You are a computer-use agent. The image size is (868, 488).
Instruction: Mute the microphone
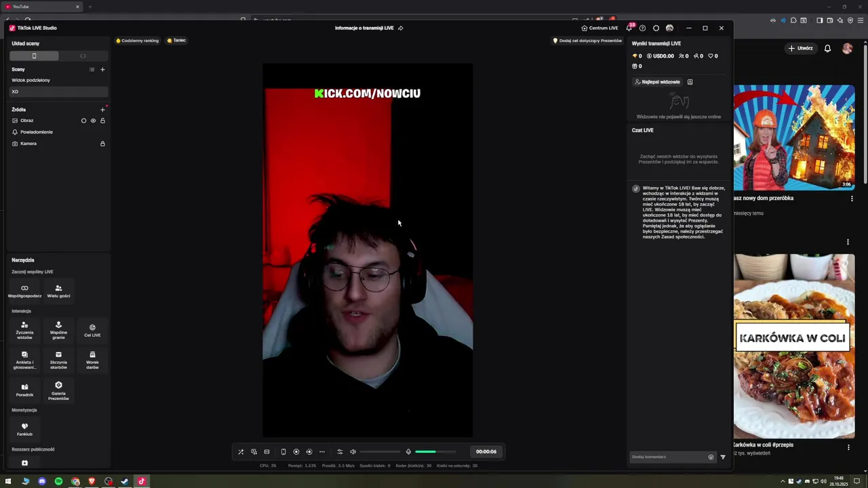pyautogui.click(x=408, y=451)
